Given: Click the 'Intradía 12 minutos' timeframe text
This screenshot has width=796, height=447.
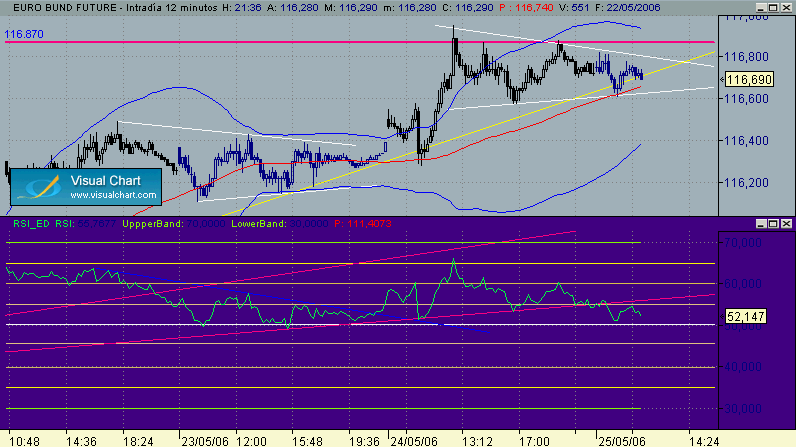Looking at the screenshot, I should [x=172, y=8].
